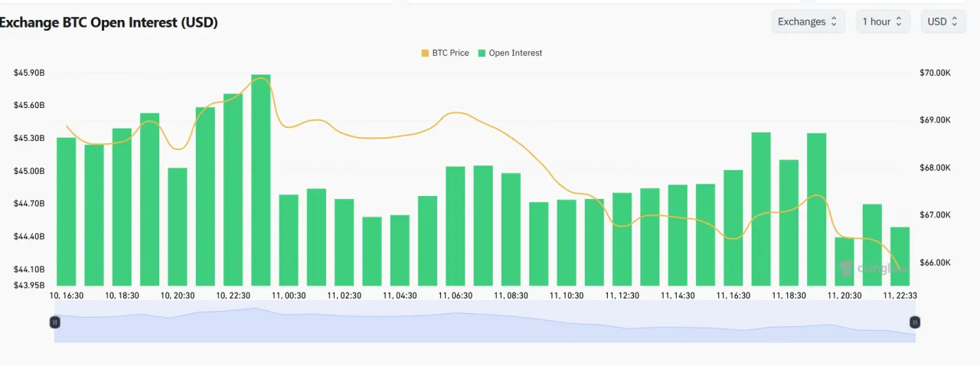Viewport: 980px width, 366px height.
Task: Click the bar above 10, 16:30
Action: [67, 211]
